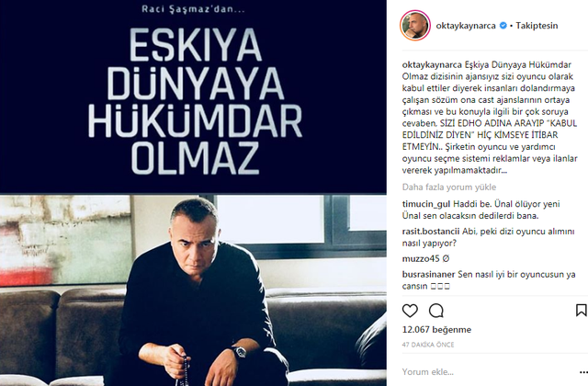Open oktaykaynarca username in post header
This screenshot has height=386, width=588.
pos(466,26)
